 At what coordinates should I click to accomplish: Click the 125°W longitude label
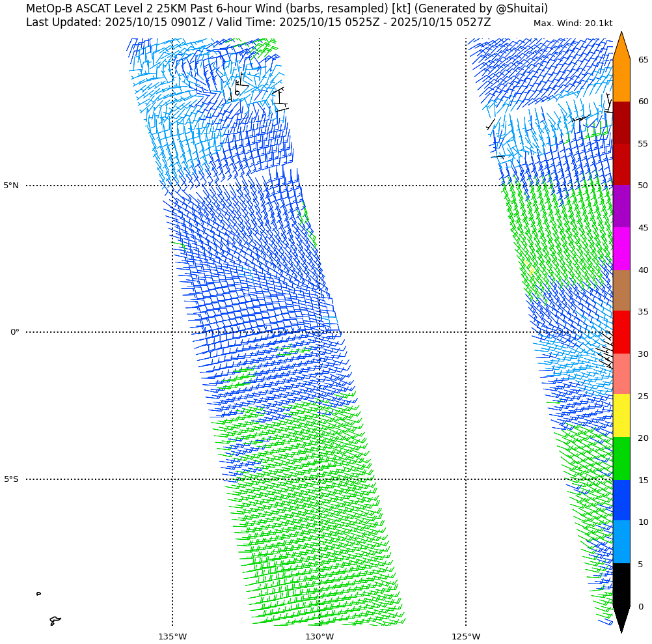pyautogui.click(x=466, y=636)
